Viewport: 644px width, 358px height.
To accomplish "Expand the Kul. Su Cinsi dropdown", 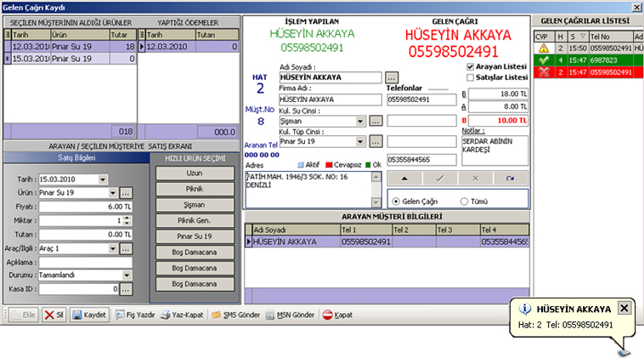I will tap(361, 121).
